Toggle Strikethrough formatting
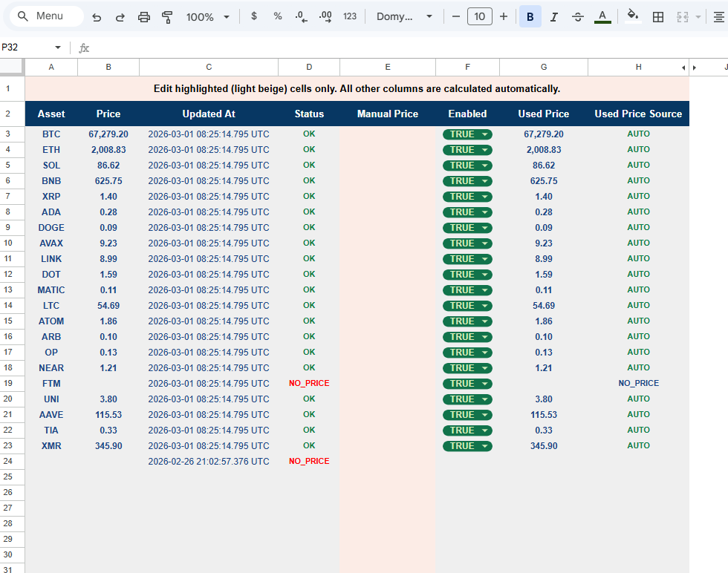This screenshot has width=728, height=573. (x=578, y=16)
